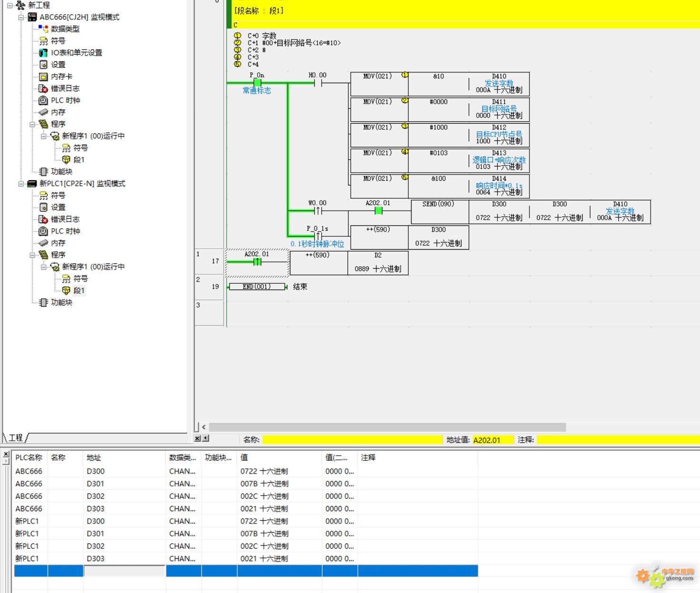Select the ABC666 D300 watch row
The width and height of the screenshot is (700, 593).
click(x=246, y=471)
